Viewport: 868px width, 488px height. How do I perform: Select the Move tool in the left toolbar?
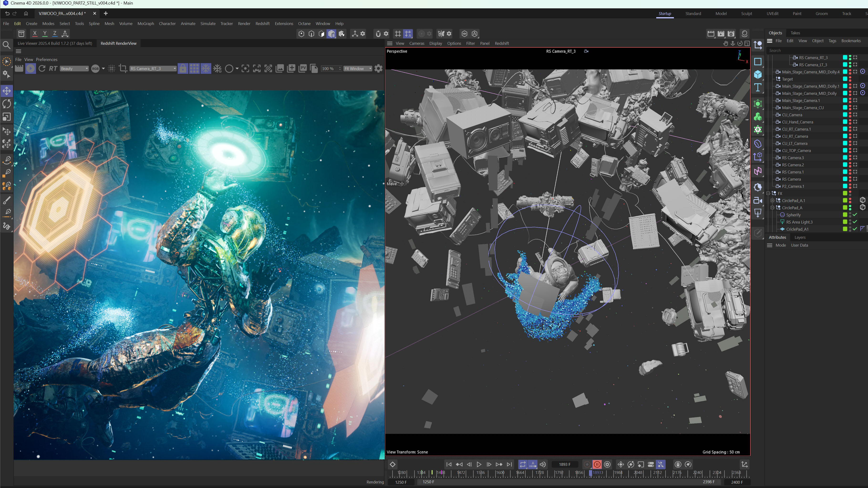click(x=7, y=91)
